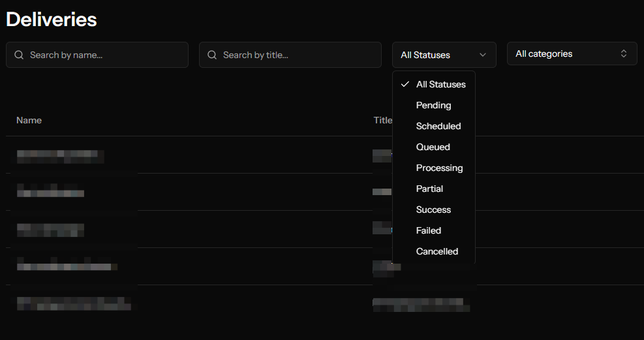644x340 pixels.
Task: Click the checkmark beside All Statuses option
Action: tap(405, 84)
